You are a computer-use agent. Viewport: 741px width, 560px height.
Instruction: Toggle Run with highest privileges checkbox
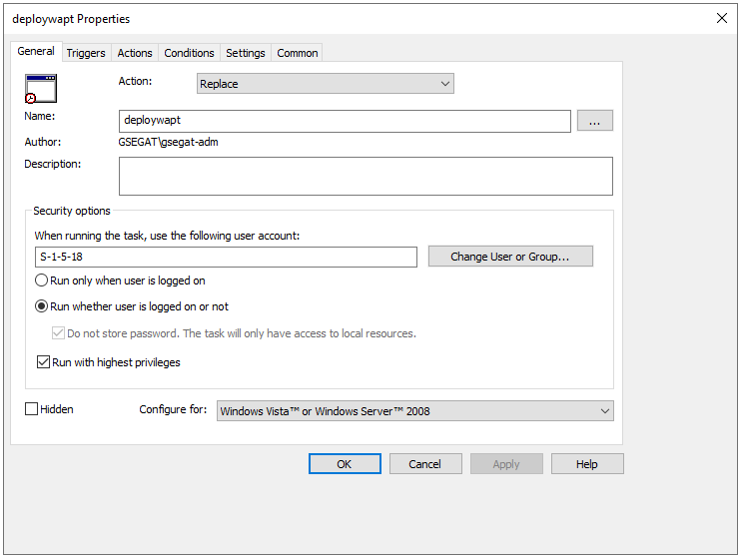coord(43,362)
